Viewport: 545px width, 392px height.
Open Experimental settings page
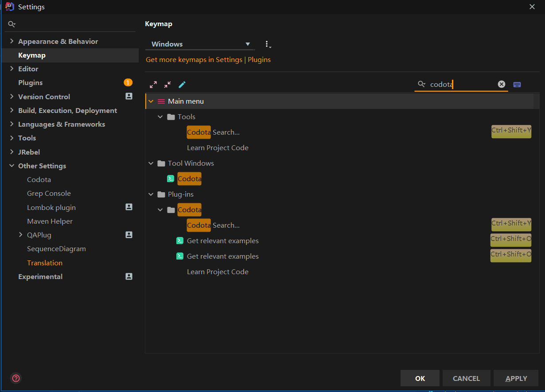point(40,276)
